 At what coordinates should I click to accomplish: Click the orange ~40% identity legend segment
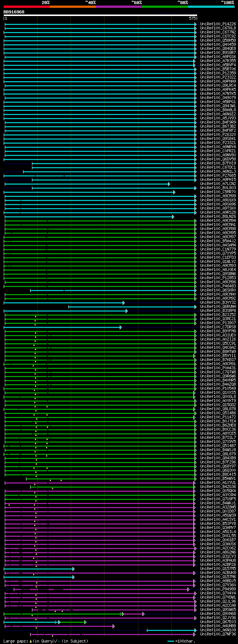(73, 6)
